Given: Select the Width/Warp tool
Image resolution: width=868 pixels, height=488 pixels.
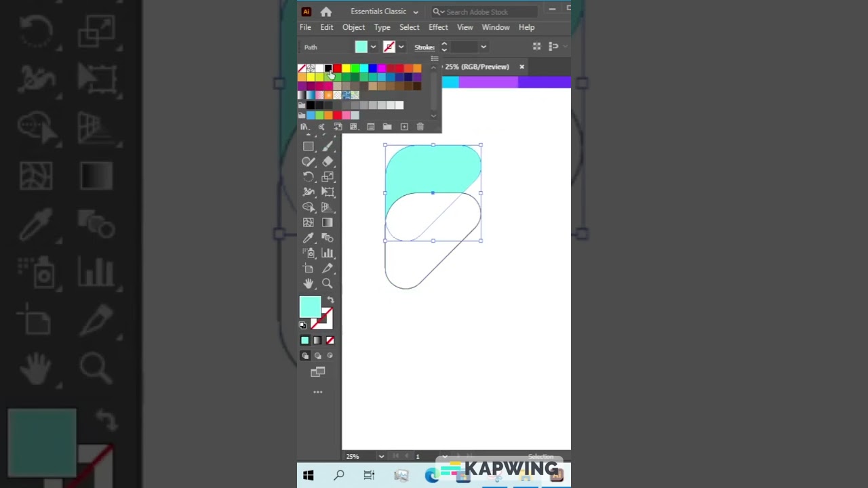Looking at the screenshot, I should coord(309,192).
